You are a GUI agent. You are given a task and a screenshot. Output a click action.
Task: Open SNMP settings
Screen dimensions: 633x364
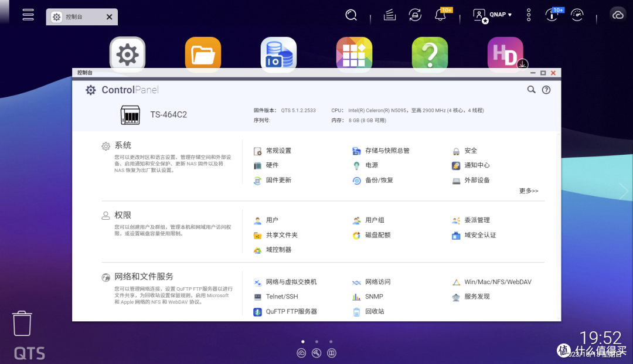pyautogui.click(x=367, y=297)
